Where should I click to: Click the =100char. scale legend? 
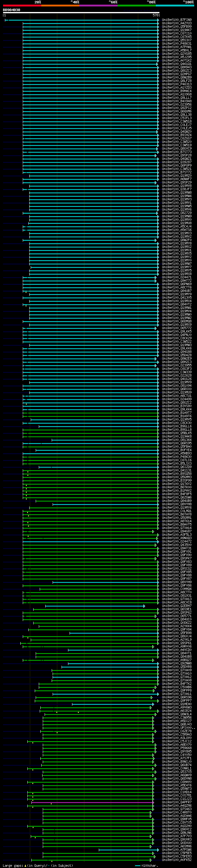(x=146, y=866)
